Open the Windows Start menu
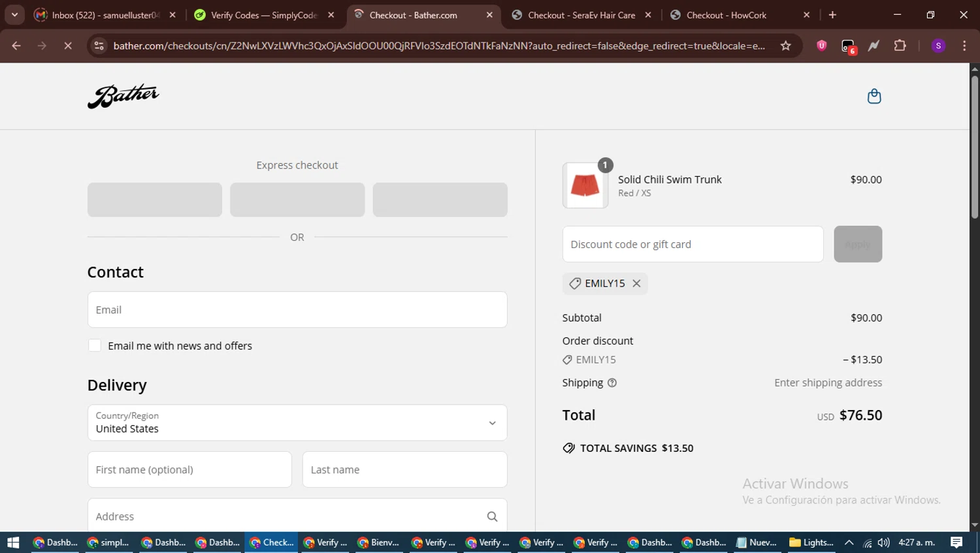Screen dimensions: 980x553 [13, 543]
